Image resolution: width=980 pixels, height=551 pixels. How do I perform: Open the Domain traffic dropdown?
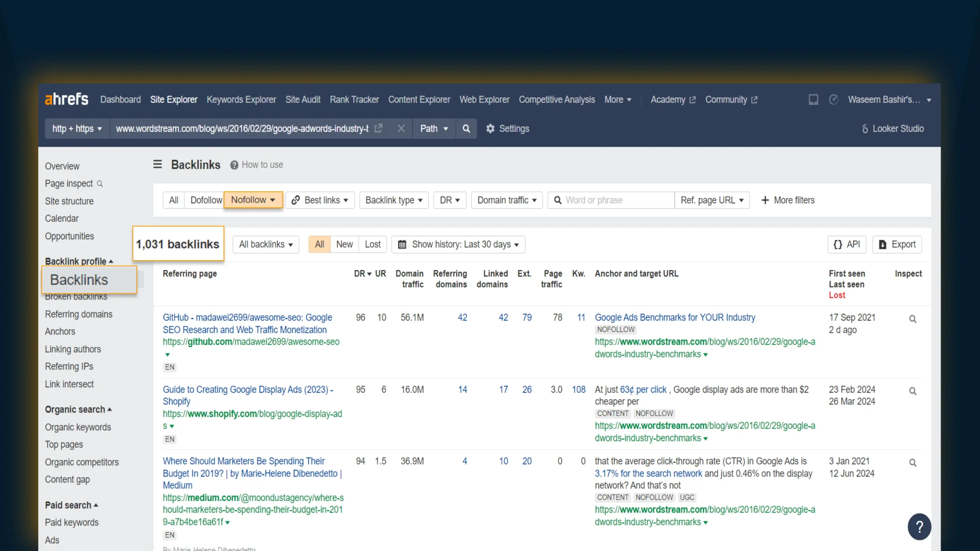(506, 200)
